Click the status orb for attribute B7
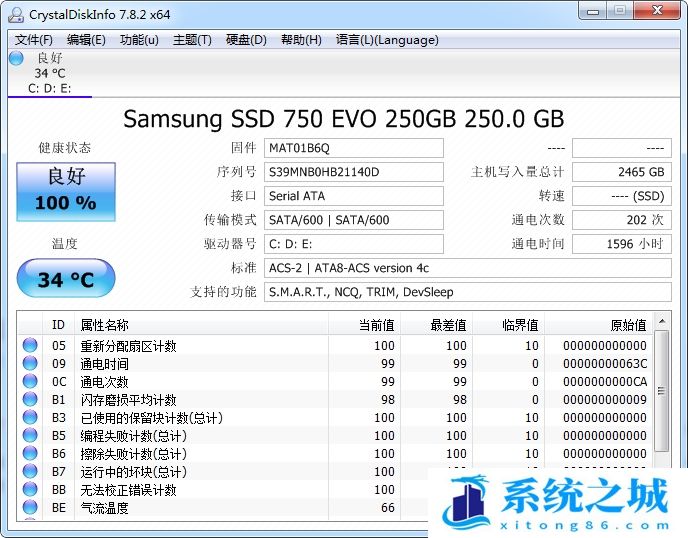The height and width of the screenshot is (538, 688). [30, 471]
